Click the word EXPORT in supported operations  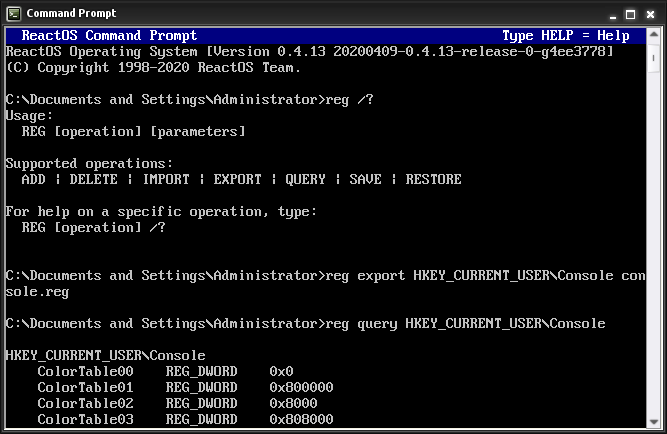(237, 180)
